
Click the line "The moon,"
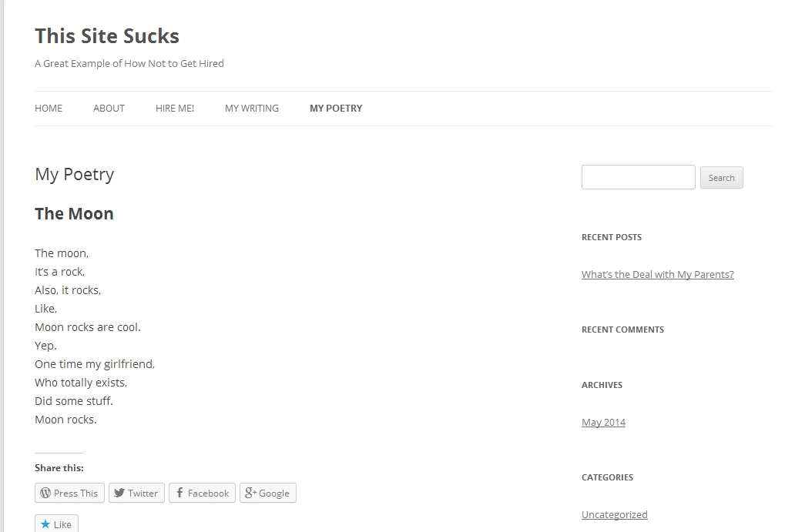click(62, 253)
